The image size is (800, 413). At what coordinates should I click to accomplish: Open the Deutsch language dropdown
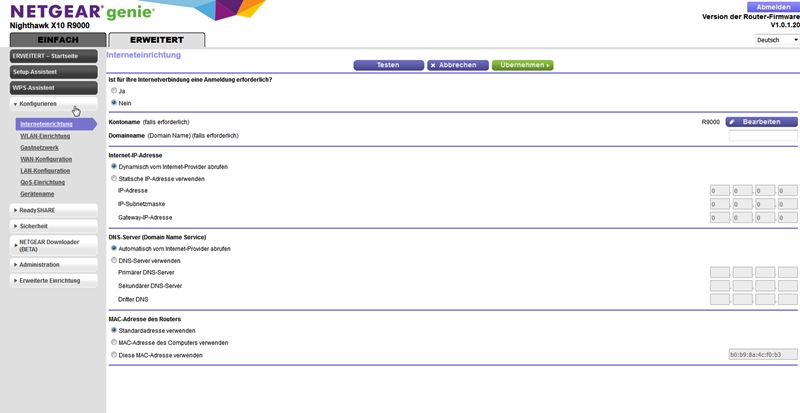(776, 40)
